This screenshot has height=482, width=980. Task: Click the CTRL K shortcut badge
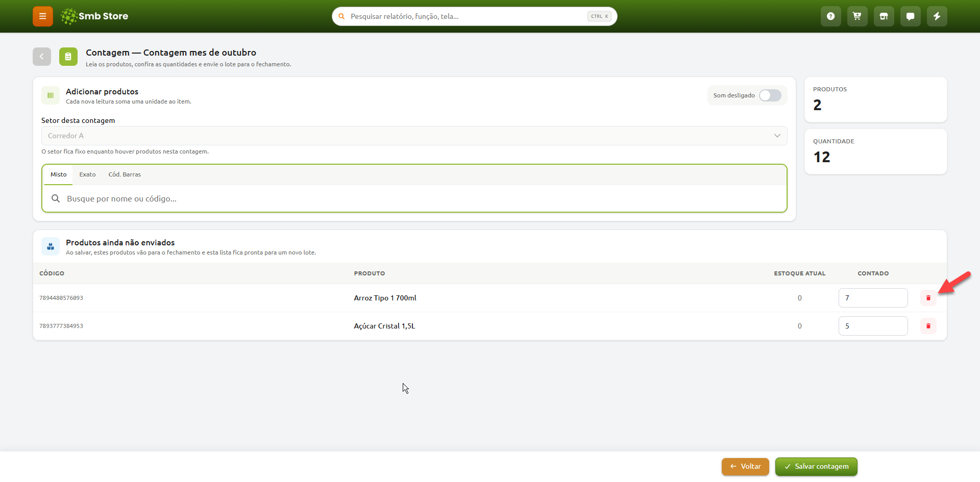pos(599,16)
